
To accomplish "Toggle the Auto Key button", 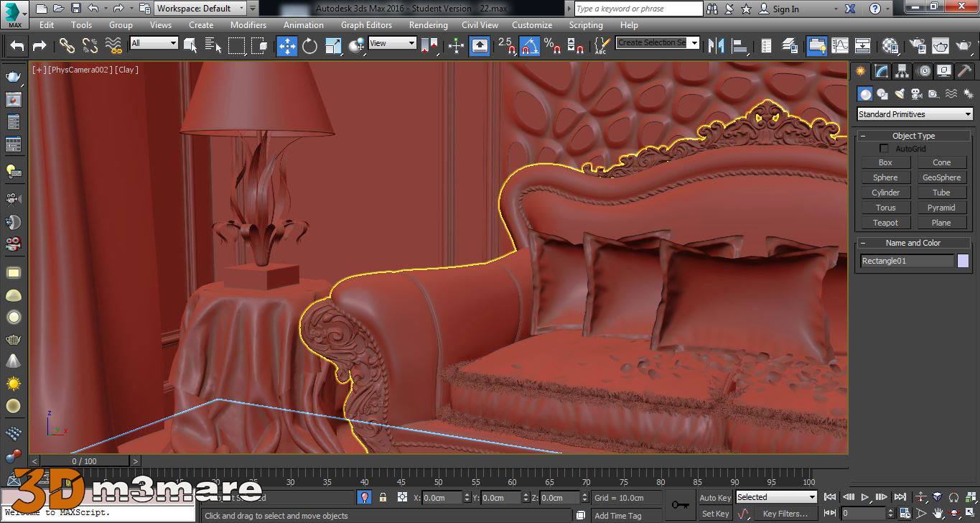I will click(x=715, y=497).
